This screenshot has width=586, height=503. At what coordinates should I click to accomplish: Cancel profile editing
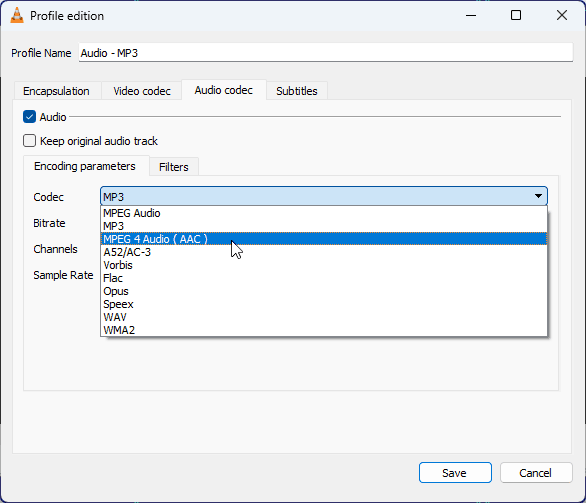[536, 473]
